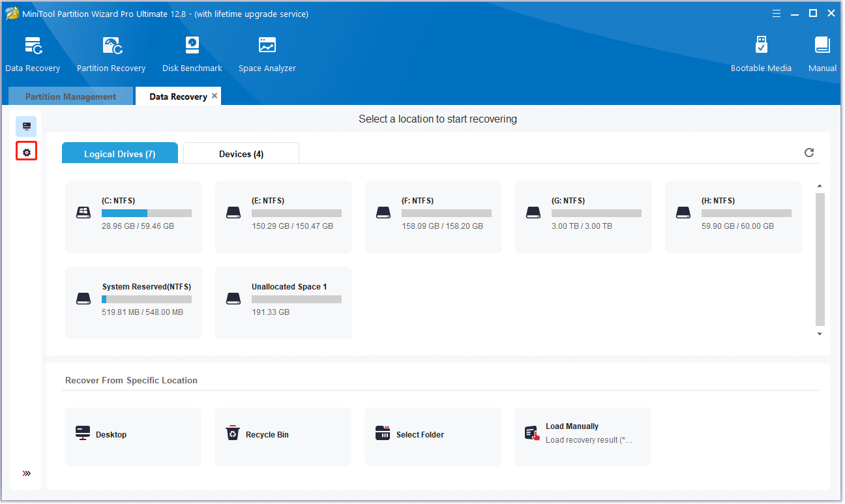The image size is (845, 504).
Task: Click the drive list scrollbar thumb
Action: point(820,259)
